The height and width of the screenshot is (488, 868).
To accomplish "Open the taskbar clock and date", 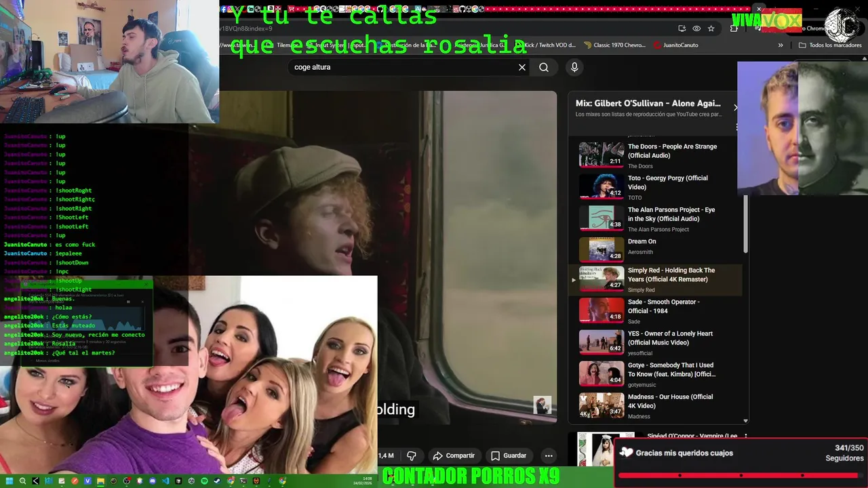I will (x=363, y=481).
